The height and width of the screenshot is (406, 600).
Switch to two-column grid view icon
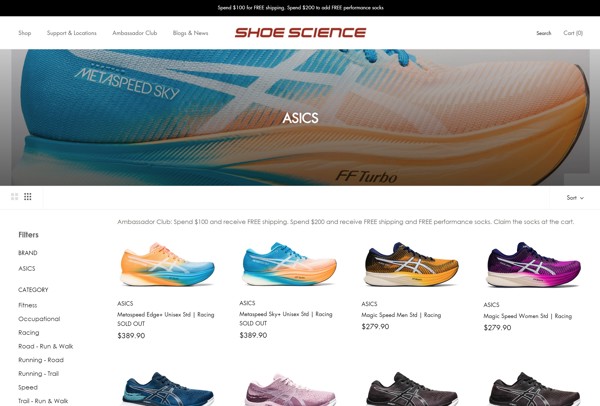15,197
